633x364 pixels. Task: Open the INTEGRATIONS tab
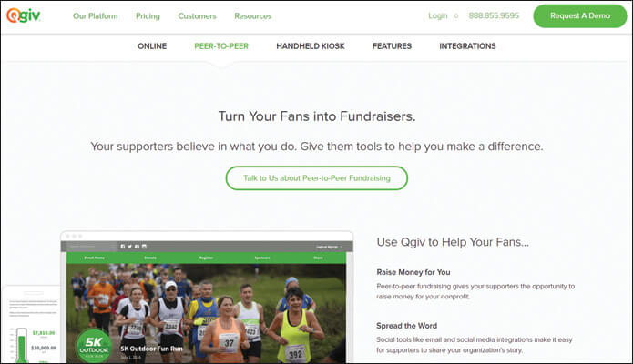pyautogui.click(x=467, y=46)
